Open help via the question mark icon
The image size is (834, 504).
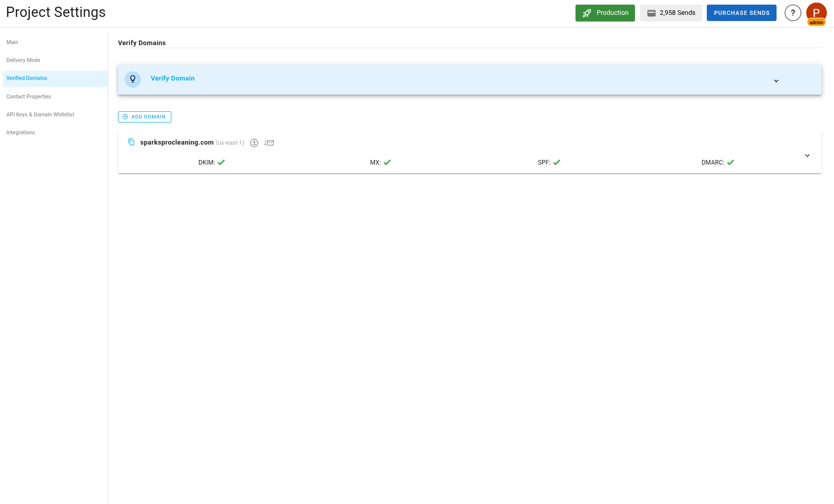792,13
